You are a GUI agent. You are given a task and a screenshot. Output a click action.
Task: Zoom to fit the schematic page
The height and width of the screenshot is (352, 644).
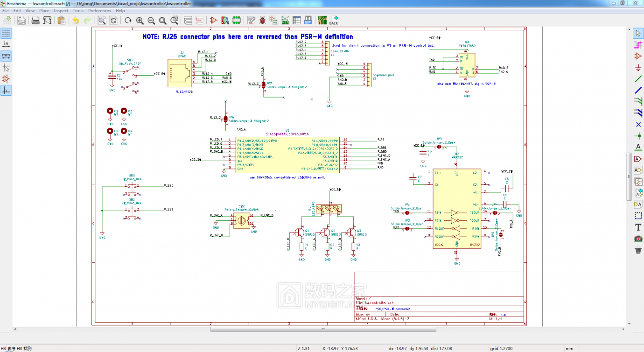click(162, 20)
